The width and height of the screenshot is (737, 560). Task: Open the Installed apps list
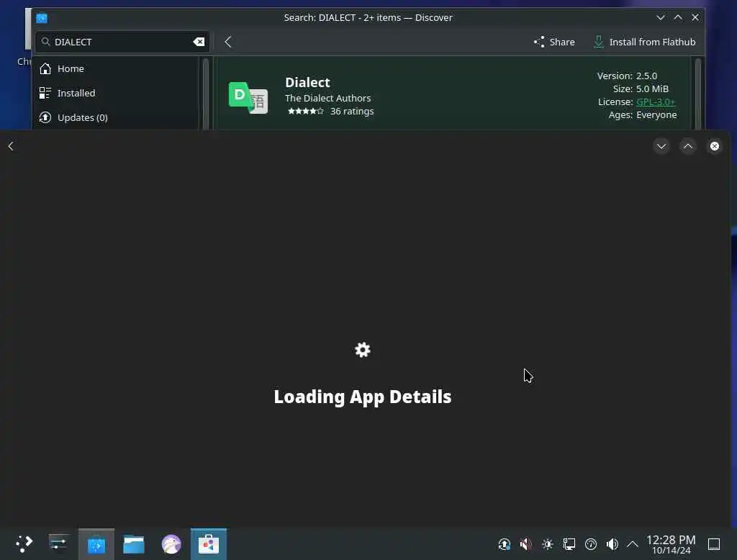(116, 93)
